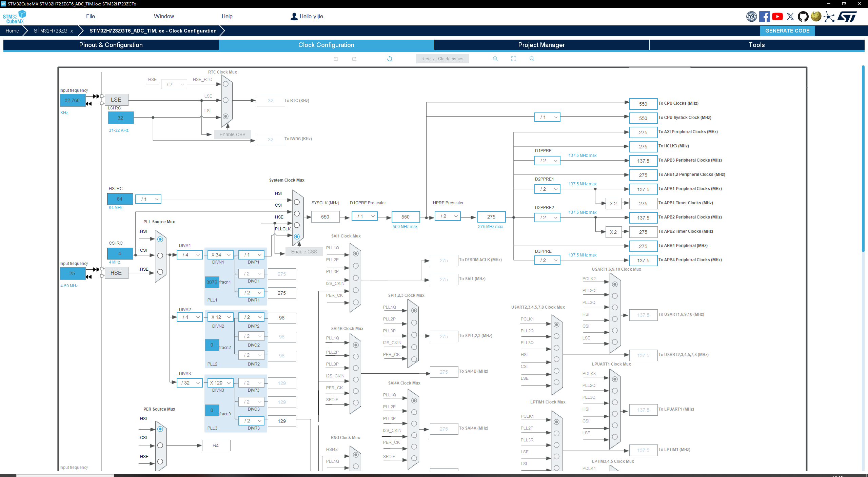
Task: Reset clock configuration with circular arrow icon
Action: (x=390, y=59)
